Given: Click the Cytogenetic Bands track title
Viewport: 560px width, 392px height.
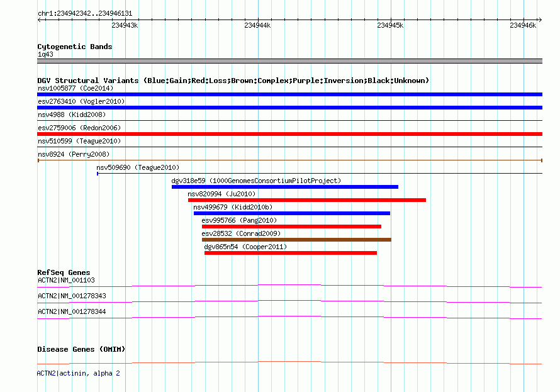Looking at the screenshot, I should [x=75, y=47].
